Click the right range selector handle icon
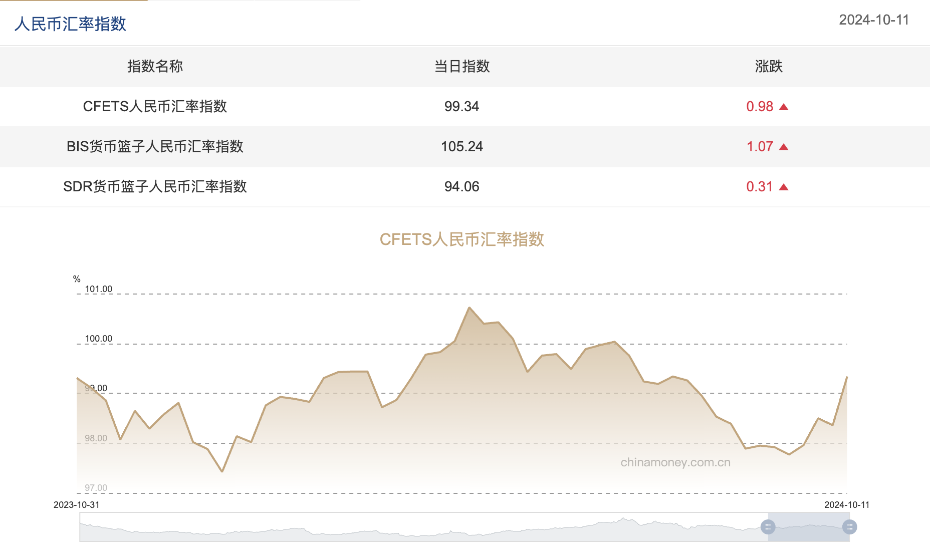 pyautogui.click(x=849, y=527)
